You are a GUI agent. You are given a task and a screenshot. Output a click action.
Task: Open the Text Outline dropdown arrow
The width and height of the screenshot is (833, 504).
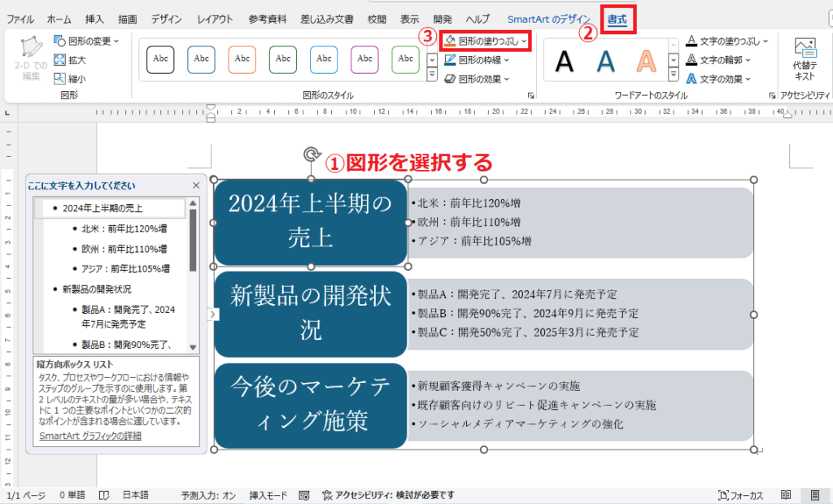748,60
